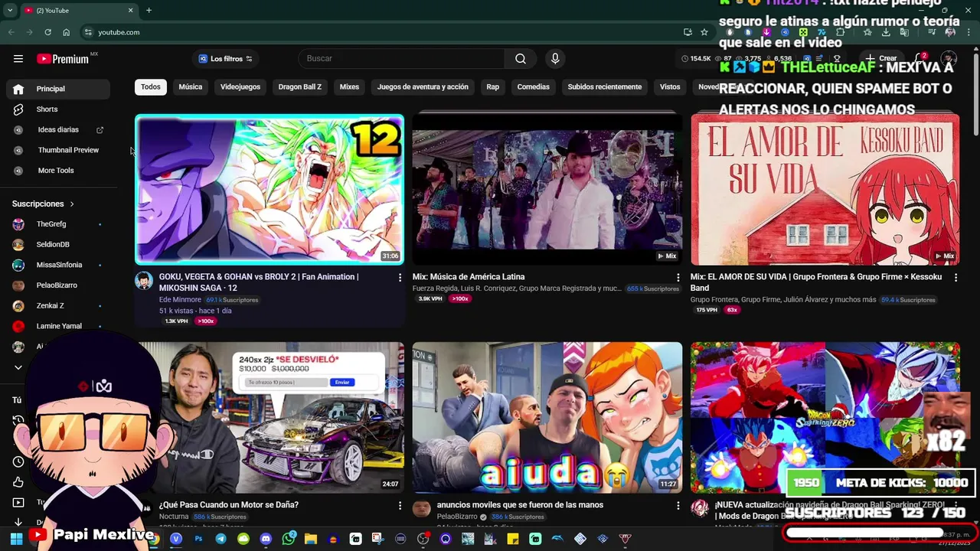Click the anuncios moviles video title
980x551 pixels.
[520, 505]
